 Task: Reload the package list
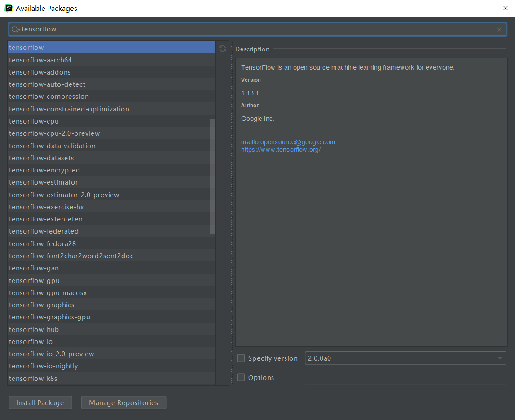(x=222, y=49)
